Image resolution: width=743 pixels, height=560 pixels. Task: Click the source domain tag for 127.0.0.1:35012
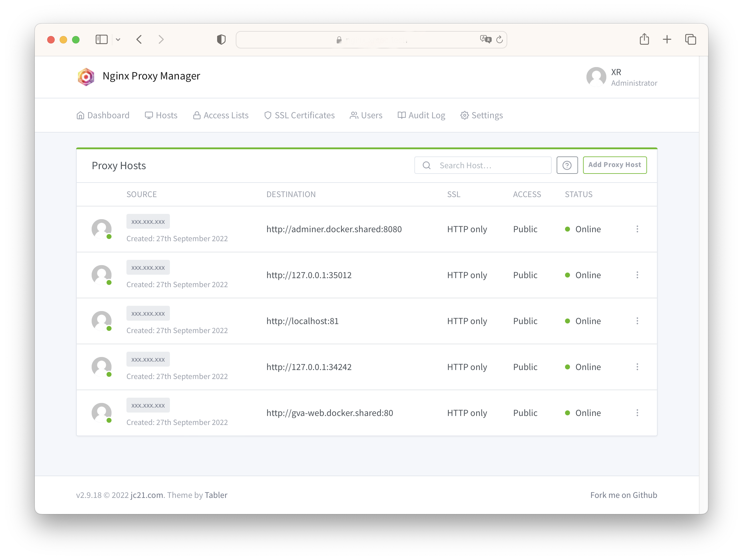(148, 268)
